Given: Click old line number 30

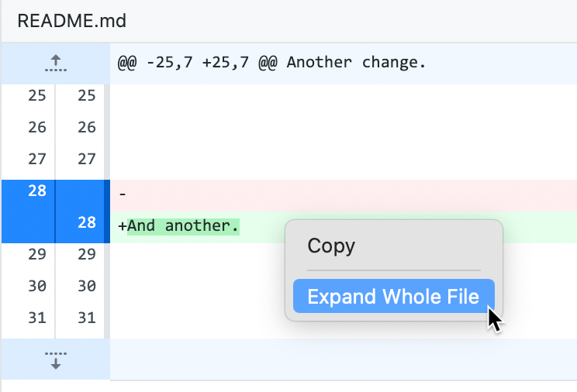Looking at the screenshot, I should click(x=37, y=287).
